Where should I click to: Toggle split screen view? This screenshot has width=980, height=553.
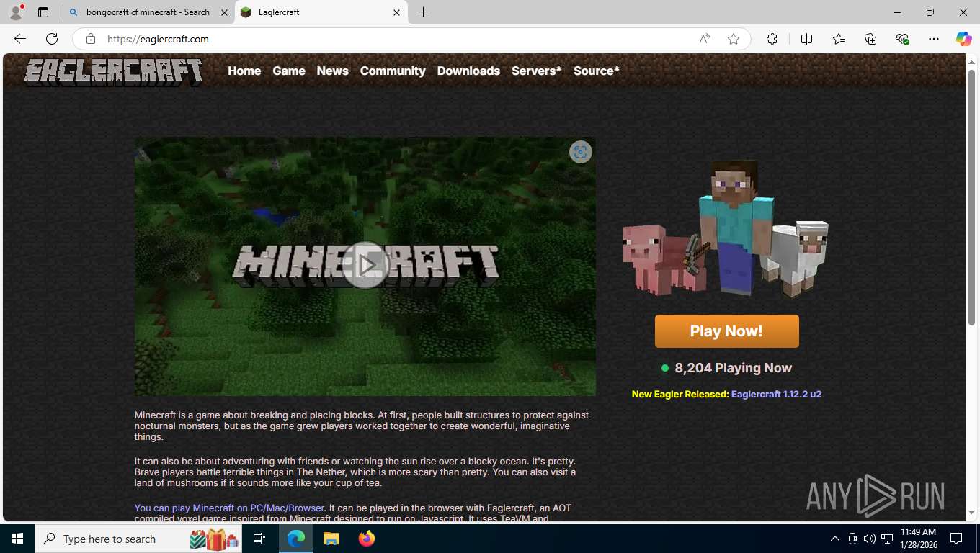(806, 39)
